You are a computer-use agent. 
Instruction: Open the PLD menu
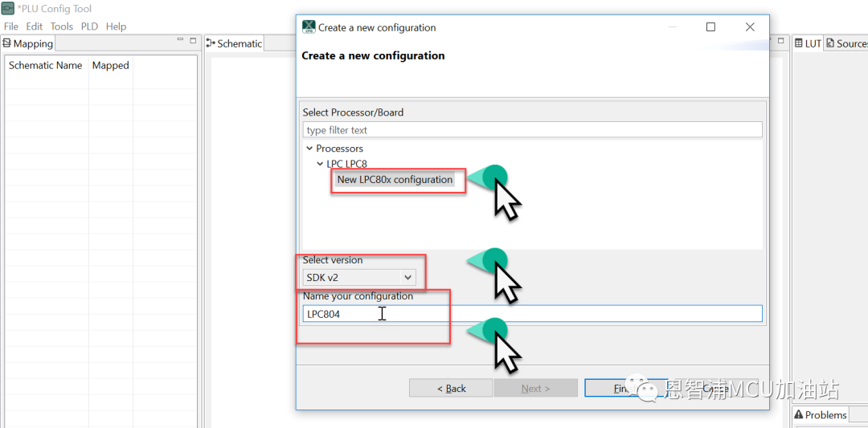click(90, 26)
